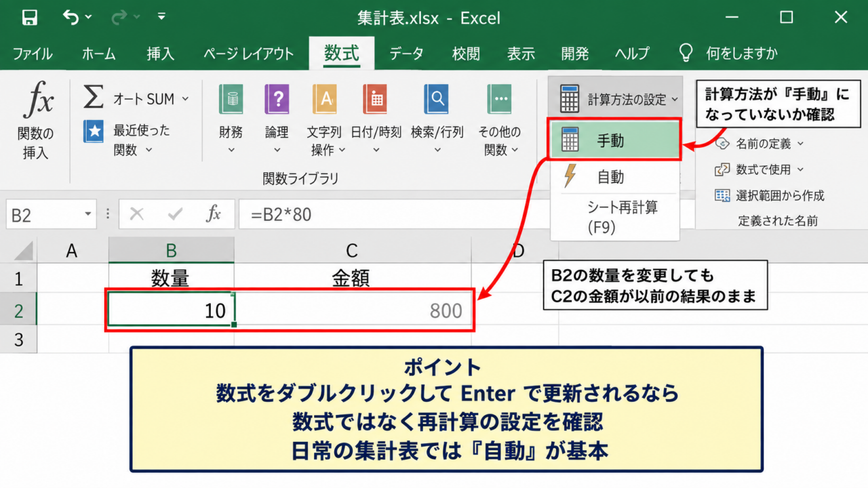Switch to the ページ レイアウト tab
The image size is (868, 488).
248,54
